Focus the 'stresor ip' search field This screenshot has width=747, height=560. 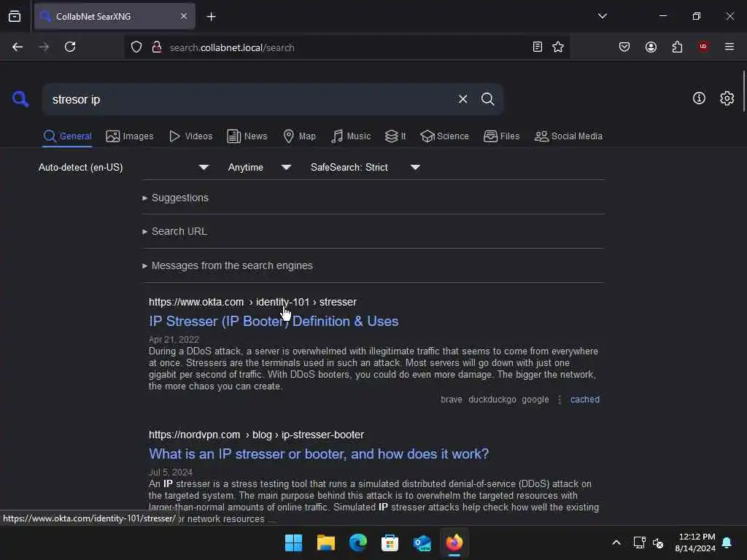pos(248,99)
